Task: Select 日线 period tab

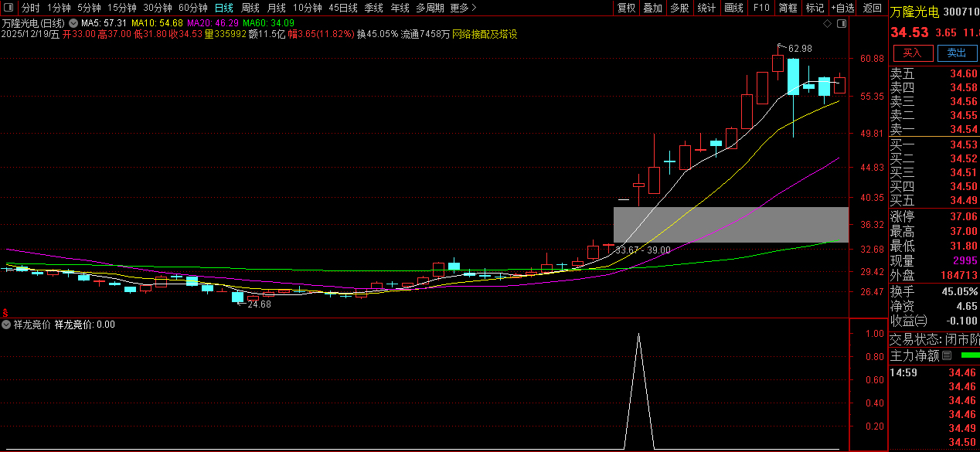Action: coord(223,8)
